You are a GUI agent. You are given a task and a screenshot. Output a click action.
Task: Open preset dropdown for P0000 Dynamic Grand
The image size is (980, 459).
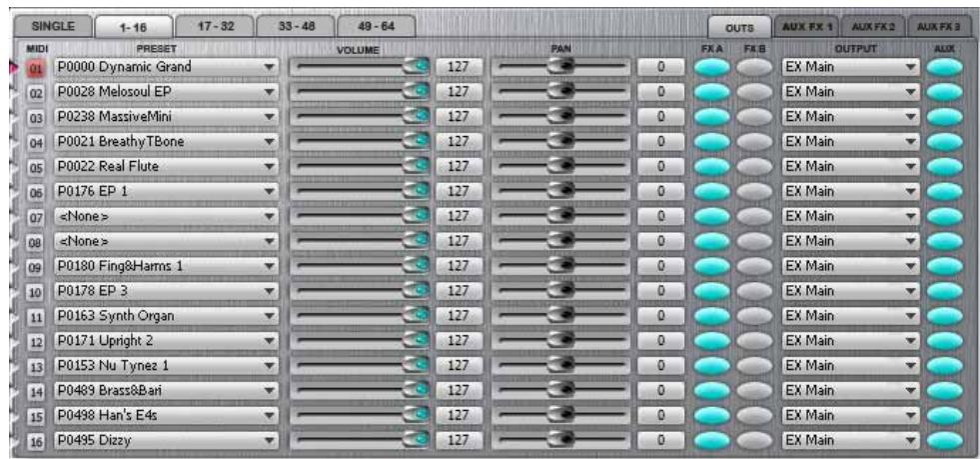point(166,67)
